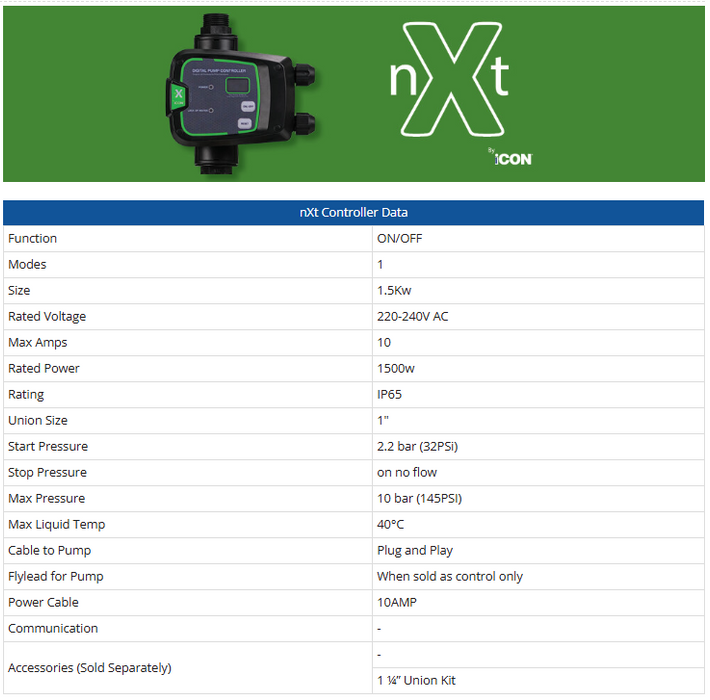Select the '10 bar (145PSI)' value
Screen dimensions: 710x700
419,499
